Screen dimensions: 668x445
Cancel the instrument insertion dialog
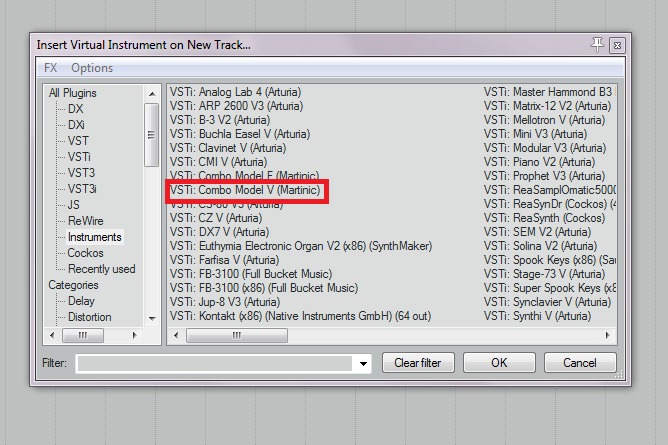579,362
